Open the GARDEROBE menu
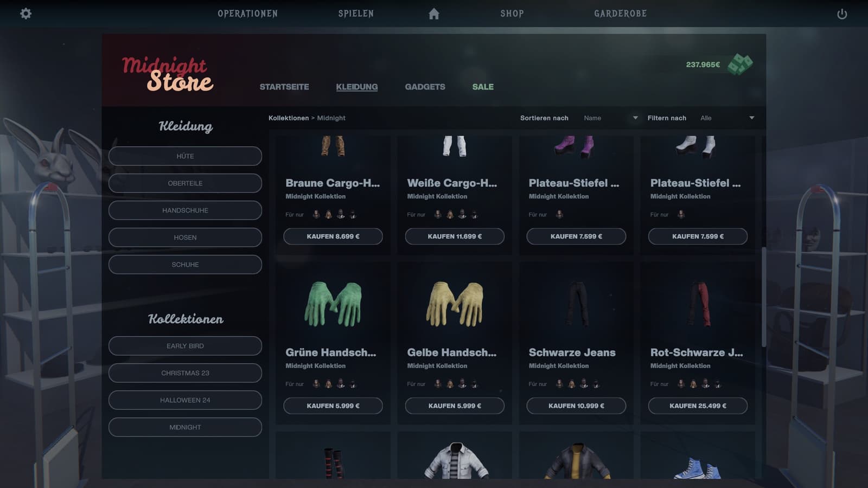Image resolution: width=868 pixels, height=488 pixels. click(x=620, y=14)
